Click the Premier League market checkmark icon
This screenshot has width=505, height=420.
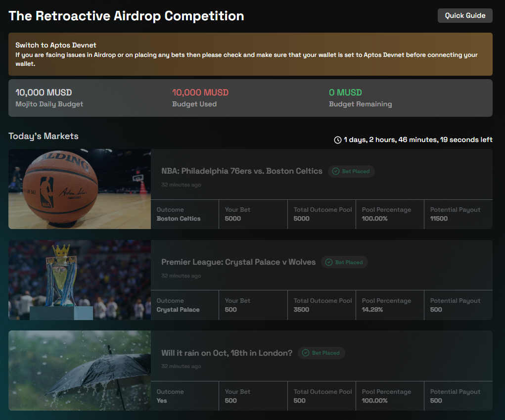click(329, 262)
